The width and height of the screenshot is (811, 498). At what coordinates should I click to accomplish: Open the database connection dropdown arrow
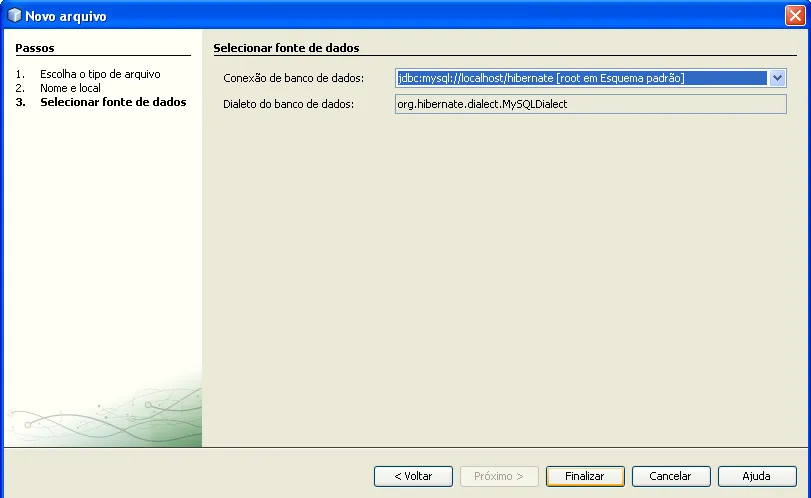click(x=777, y=78)
